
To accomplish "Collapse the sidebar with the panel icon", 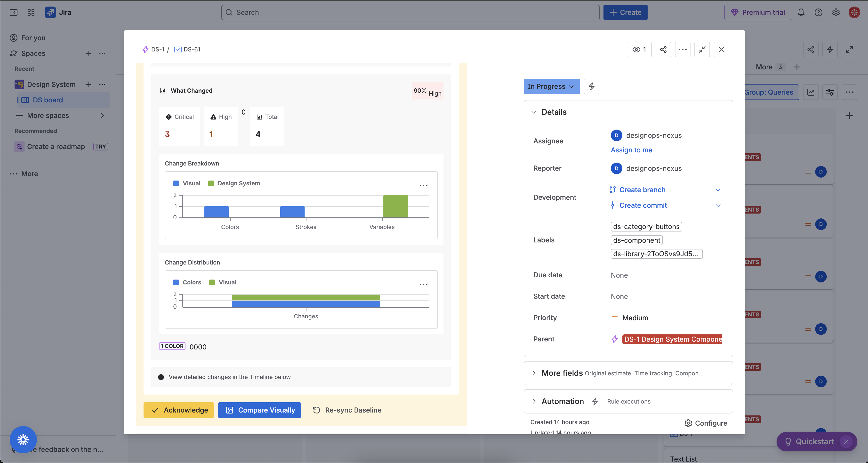I will click(x=14, y=12).
